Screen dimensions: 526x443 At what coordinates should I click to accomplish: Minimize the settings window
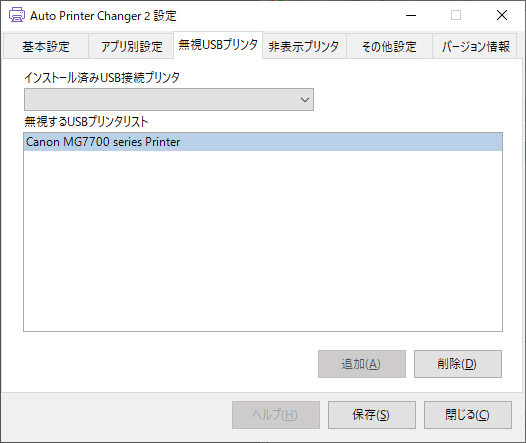coord(411,15)
